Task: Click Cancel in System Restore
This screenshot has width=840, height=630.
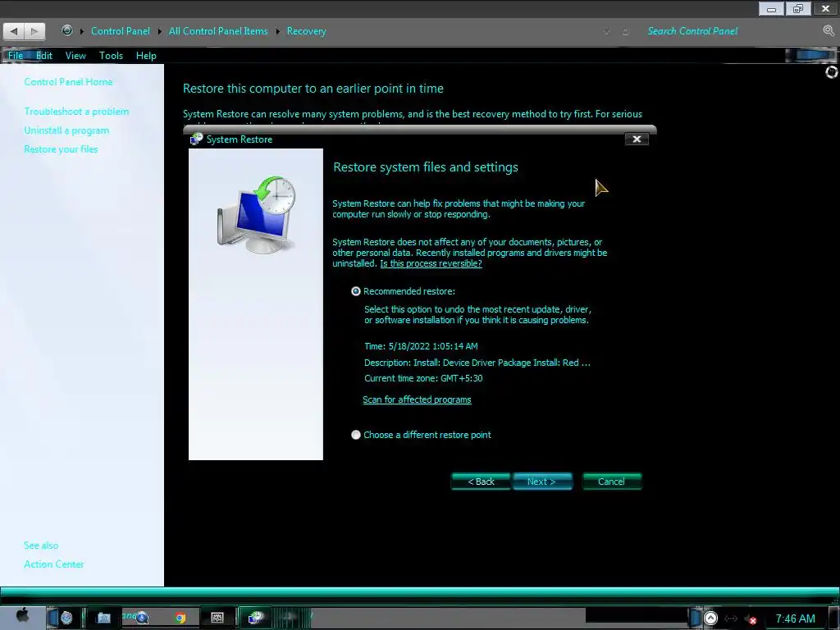Action: coord(611,482)
